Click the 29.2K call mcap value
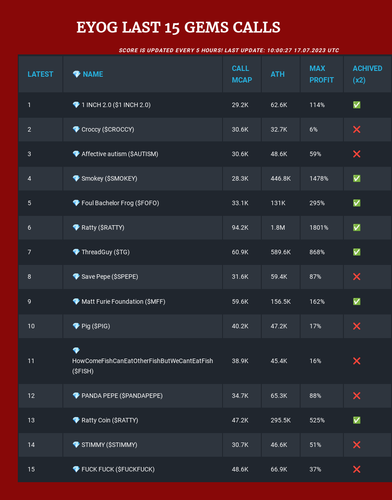The height and width of the screenshot is (500, 392). [240, 105]
